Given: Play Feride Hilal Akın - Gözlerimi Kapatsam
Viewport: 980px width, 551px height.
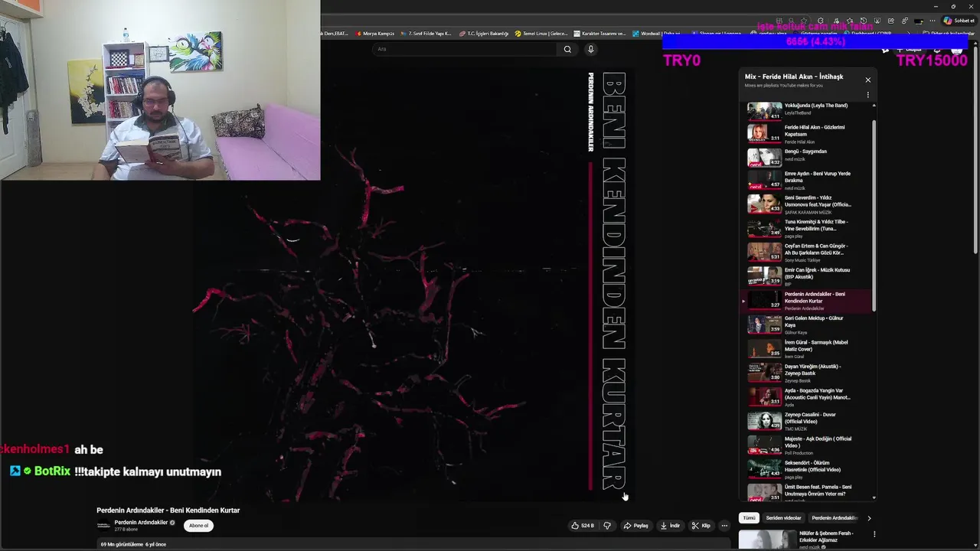Looking at the screenshot, I should [808, 133].
